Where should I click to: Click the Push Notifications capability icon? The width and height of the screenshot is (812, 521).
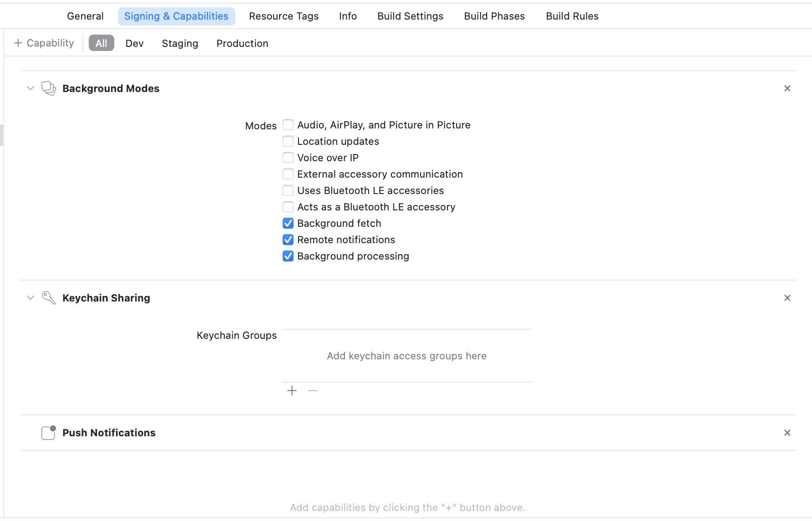tap(48, 433)
